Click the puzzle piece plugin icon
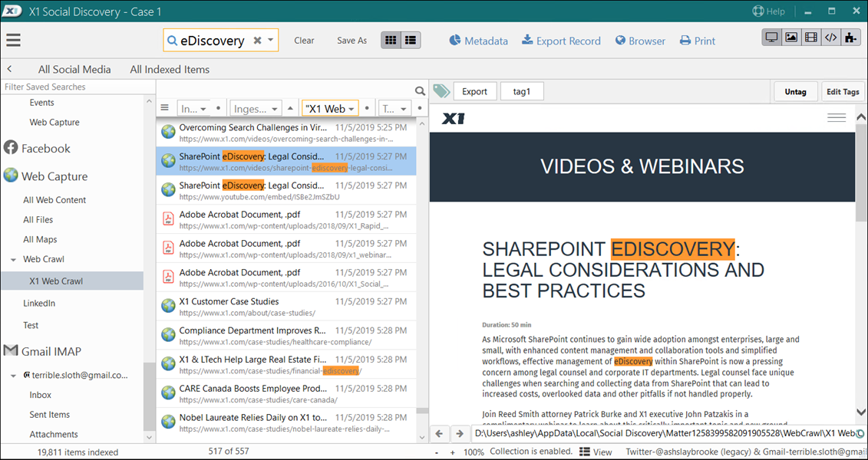Image resolution: width=868 pixels, height=460 pixels. tap(850, 38)
